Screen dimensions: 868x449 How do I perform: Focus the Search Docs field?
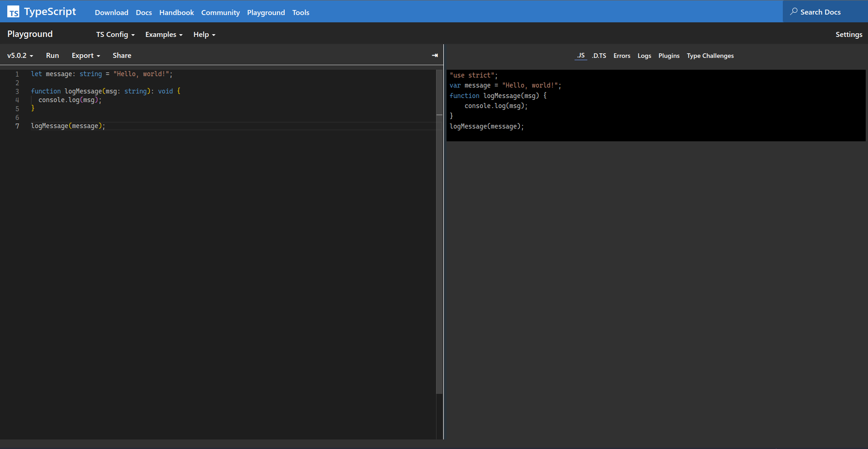[825, 12]
